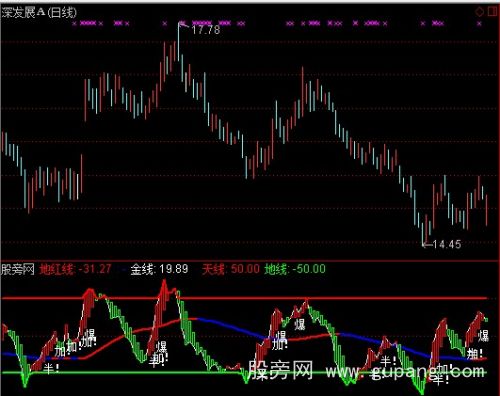
Task: Select the horizontal red 天线 line
Action: pyautogui.click(x=244, y=298)
